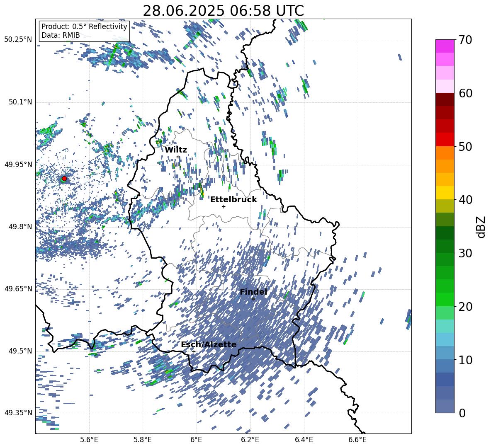Click the Findel station label
This screenshot has width=491, height=448.
click(x=253, y=292)
